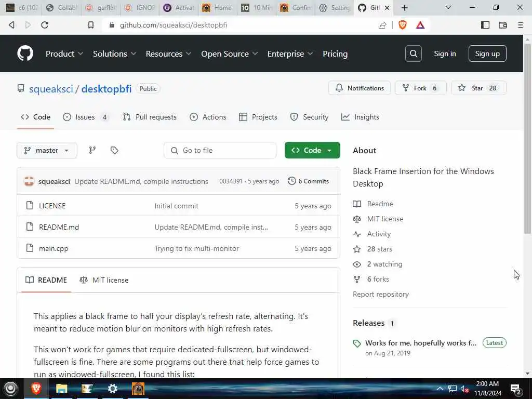The height and width of the screenshot is (399, 532).
Task: Open File Explorer from the taskbar
Action: (x=61, y=389)
